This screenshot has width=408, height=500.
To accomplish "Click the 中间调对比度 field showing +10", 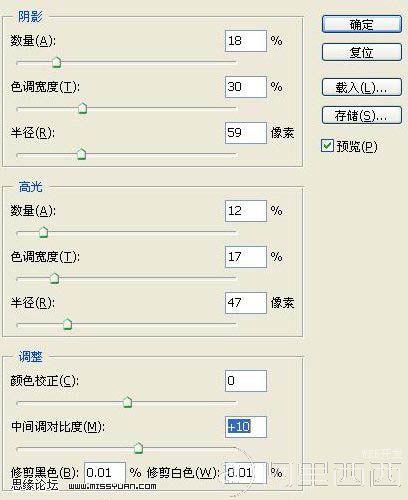I will pyautogui.click(x=246, y=427).
